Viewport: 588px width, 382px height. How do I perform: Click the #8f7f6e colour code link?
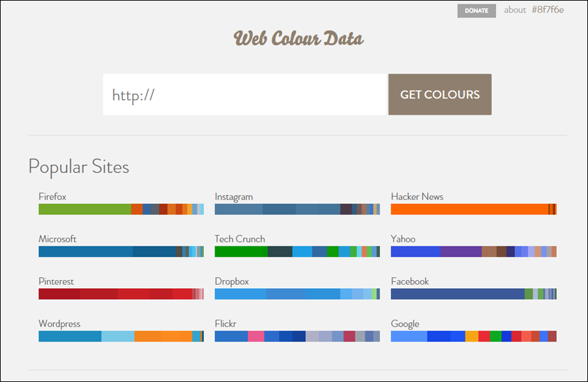[x=548, y=10]
